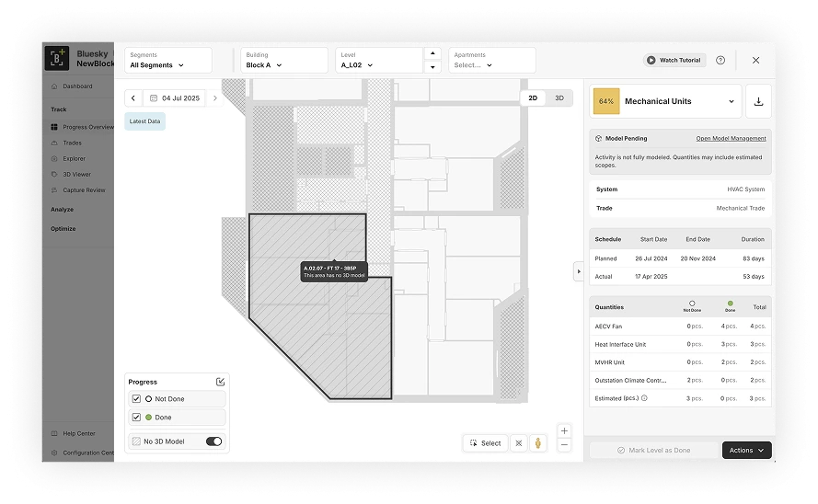Click the Actual start date 17 Apr 2025
Screen dimensions: 818x504
[651, 277]
